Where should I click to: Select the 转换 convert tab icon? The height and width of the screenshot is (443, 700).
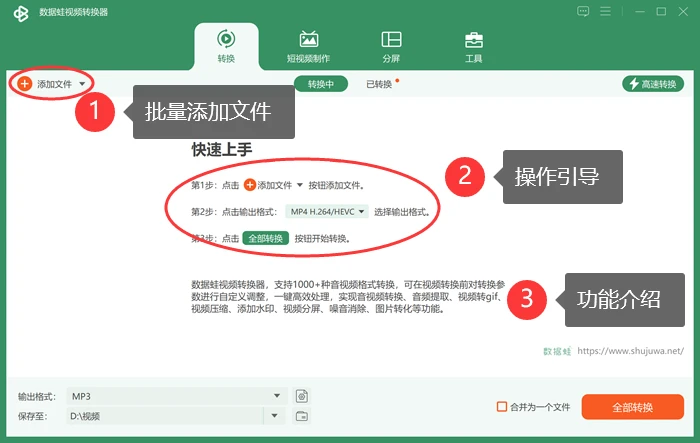point(226,39)
